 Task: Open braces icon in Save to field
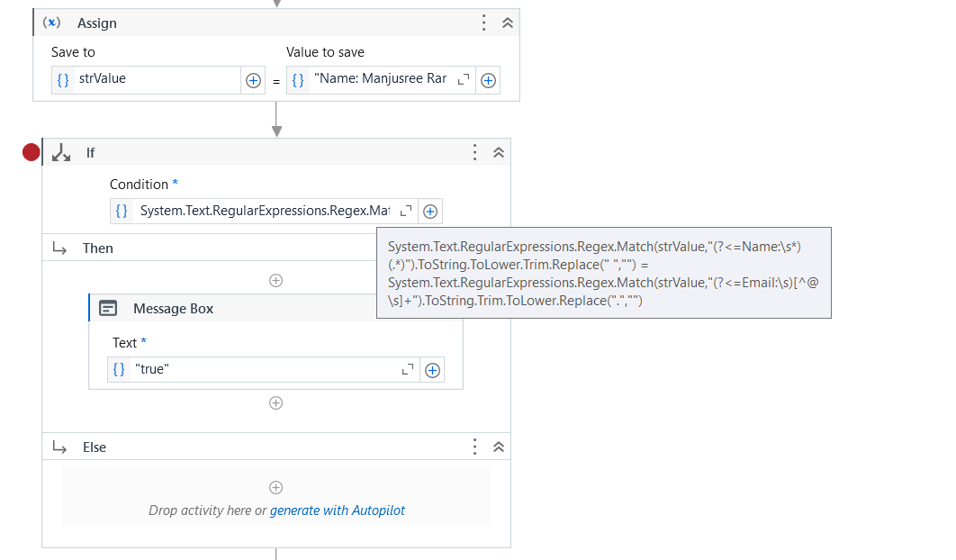click(63, 80)
